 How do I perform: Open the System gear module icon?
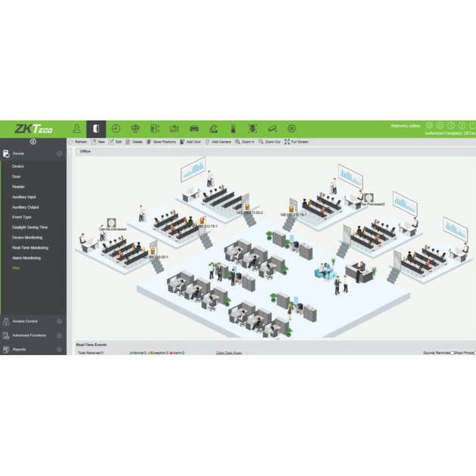point(292,128)
